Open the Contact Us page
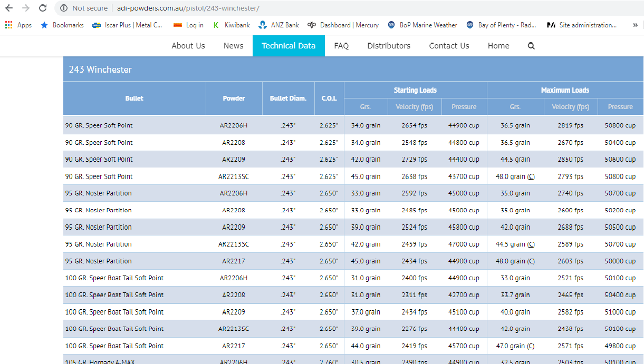Viewport: 644px width, 364px height. [x=449, y=46]
